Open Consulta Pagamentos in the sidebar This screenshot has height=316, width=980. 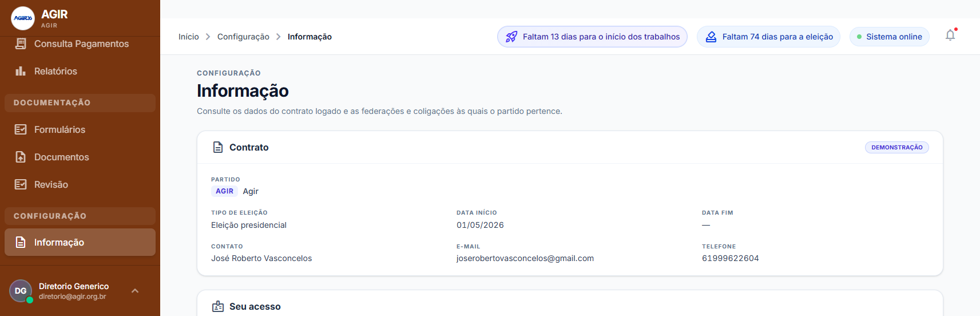pyautogui.click(x=80, y=44)
